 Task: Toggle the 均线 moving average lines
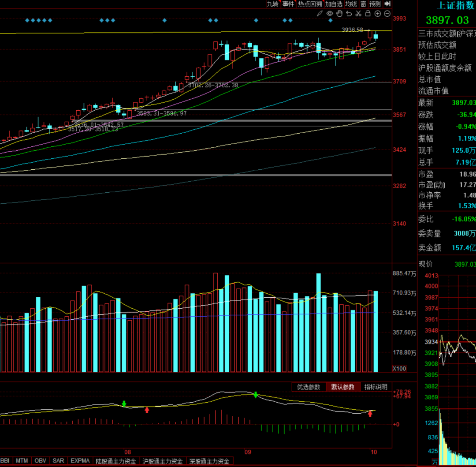click(351, 4)
